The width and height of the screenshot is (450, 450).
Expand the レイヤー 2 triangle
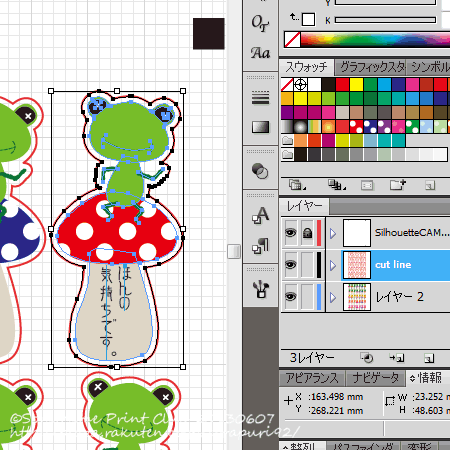[333, 297]
